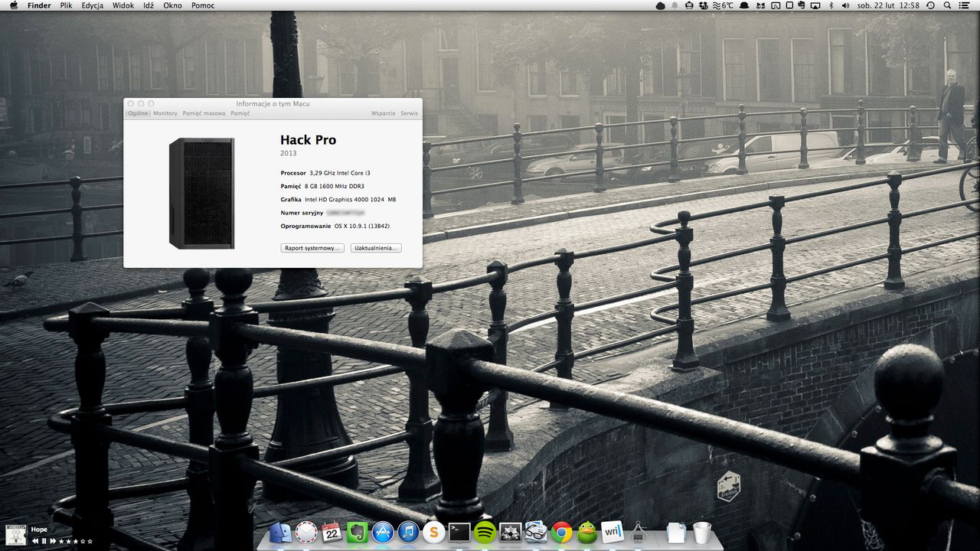Switch to the Pamięć tab

click(240, 113)
